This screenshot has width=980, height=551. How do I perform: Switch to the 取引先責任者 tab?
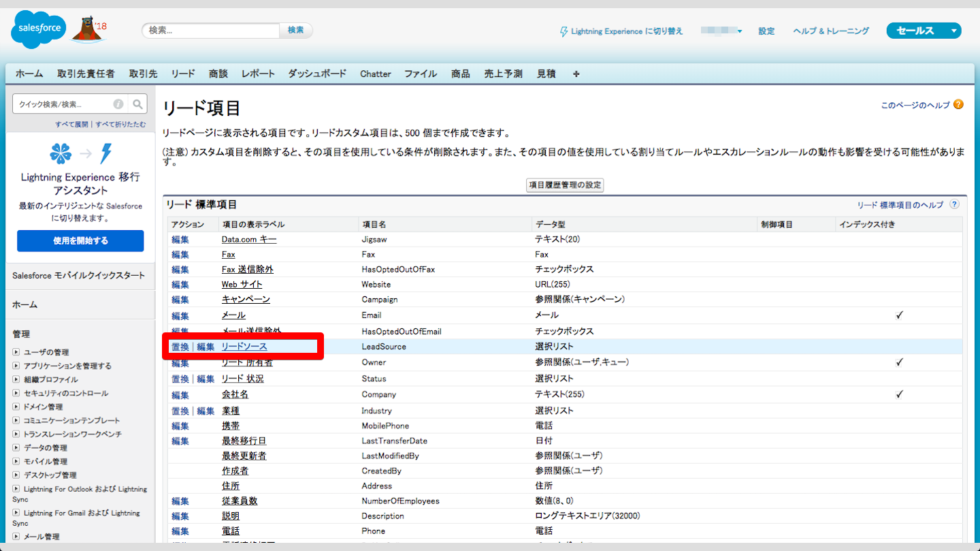coord(86,74)
